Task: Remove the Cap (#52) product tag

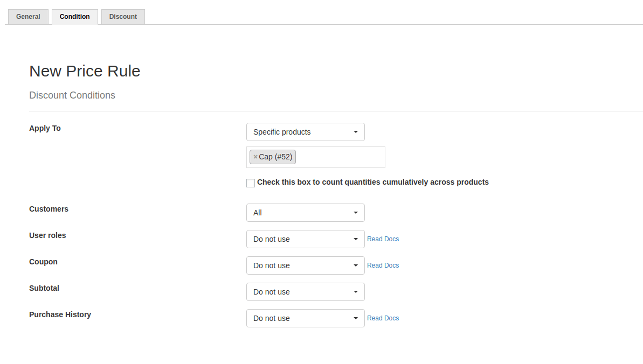Action: (x=255, y=157)
